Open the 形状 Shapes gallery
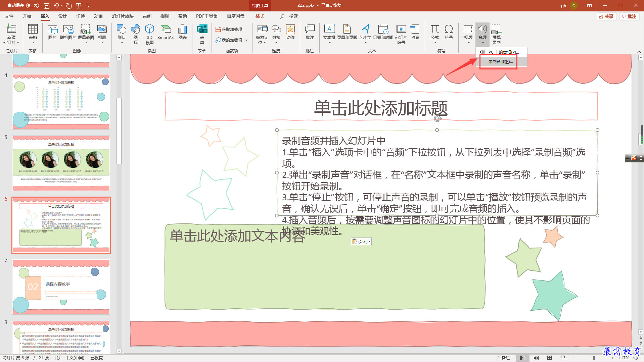644x362 pixels. click(121, 34)
